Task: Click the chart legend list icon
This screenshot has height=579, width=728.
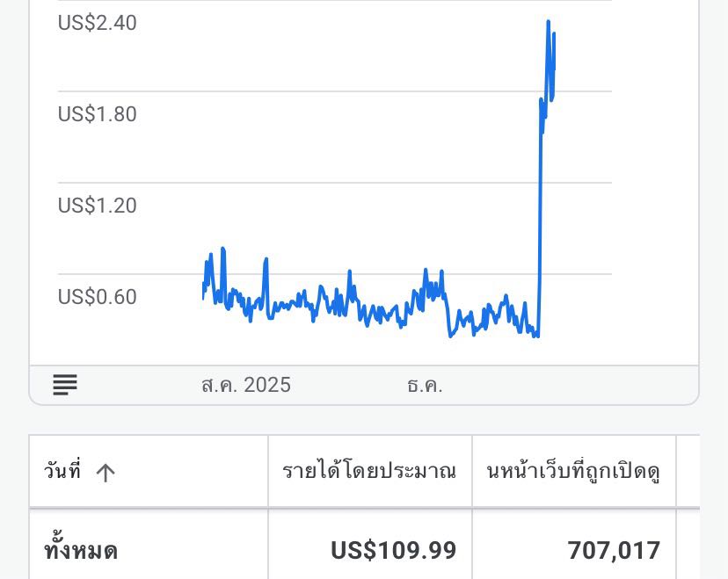Action: 65,385
